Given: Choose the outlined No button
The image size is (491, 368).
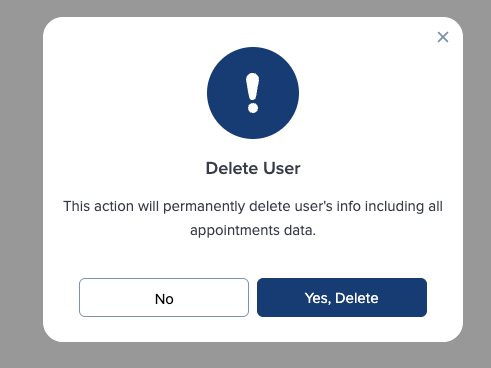Looking at the screenshot, I should (164, 297).
